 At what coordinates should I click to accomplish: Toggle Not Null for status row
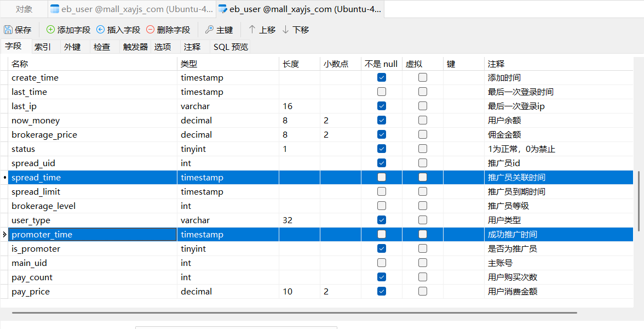(x=382, y=149)
